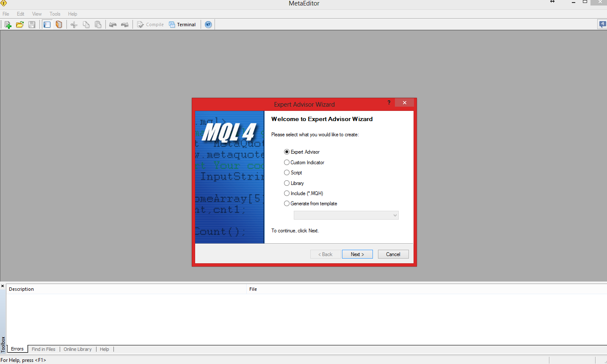Image resolution: width=607 pixels, height=364 pixels.
Task: Click the 'Welcome to Expert Advisor Wizard' heading
Action: (x=322, y=119)
